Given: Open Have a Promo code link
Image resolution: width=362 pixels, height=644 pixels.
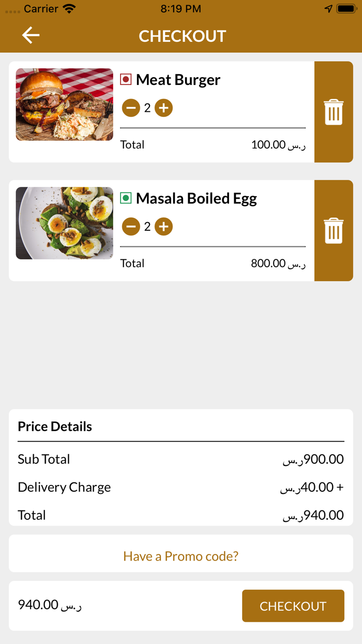Looking at the screenshot, I should (x=180, y=555).
